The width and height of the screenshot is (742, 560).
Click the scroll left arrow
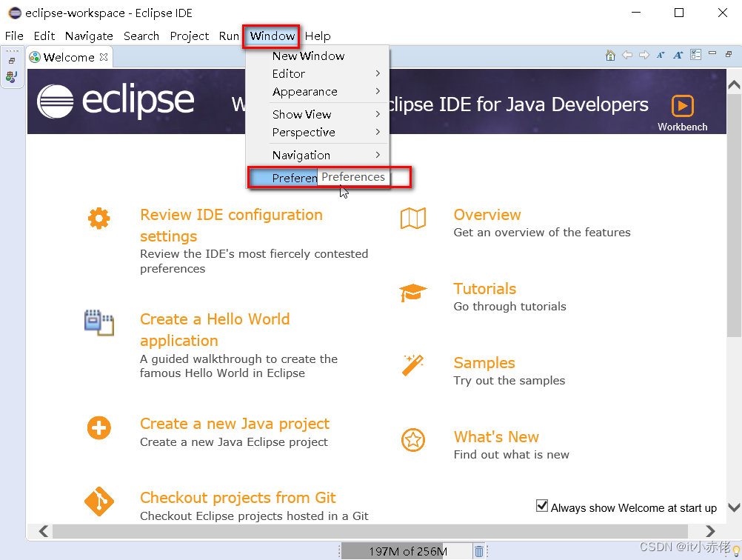coord(44,531)
